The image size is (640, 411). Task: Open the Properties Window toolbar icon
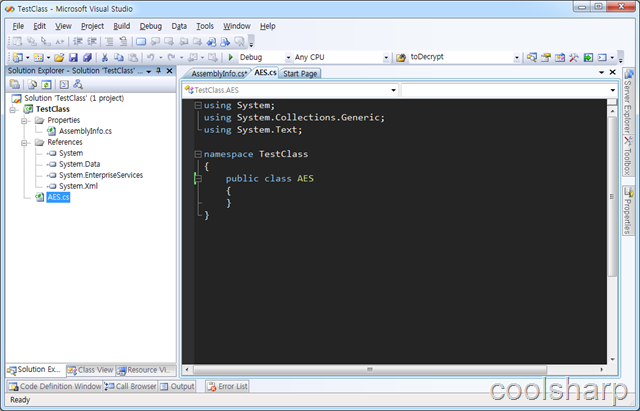[x=546, y=58]
